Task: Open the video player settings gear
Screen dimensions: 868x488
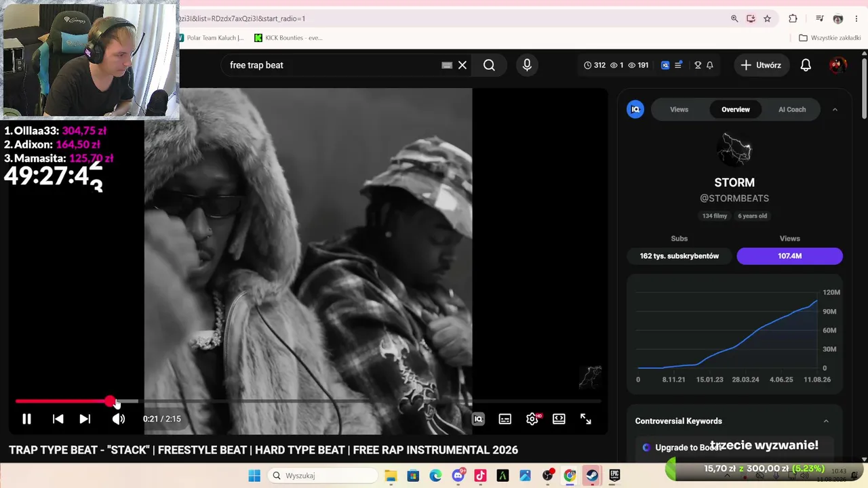Action: pos(532,419)
